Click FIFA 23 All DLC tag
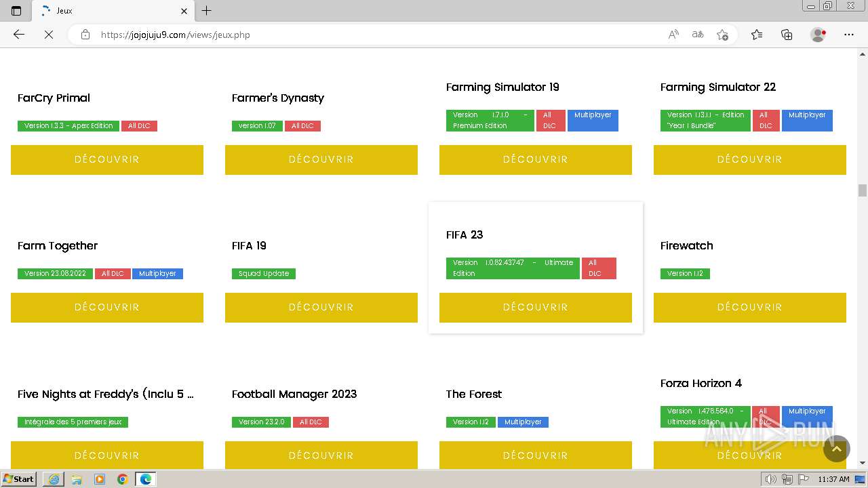Viewport: 868px width, 488px height. pos(599,268)
